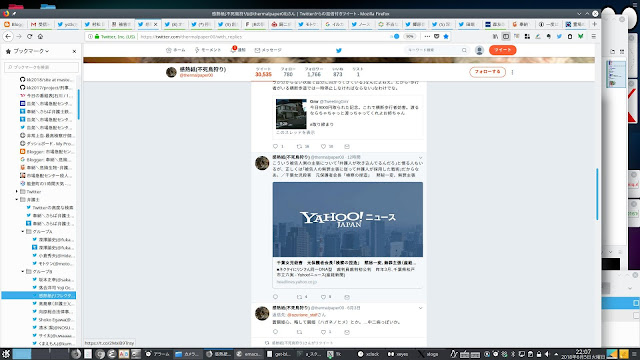The height and width of the screenshot is (360, 640).
Task: Click the green V extension icon
Action: [x=580, y=36]
